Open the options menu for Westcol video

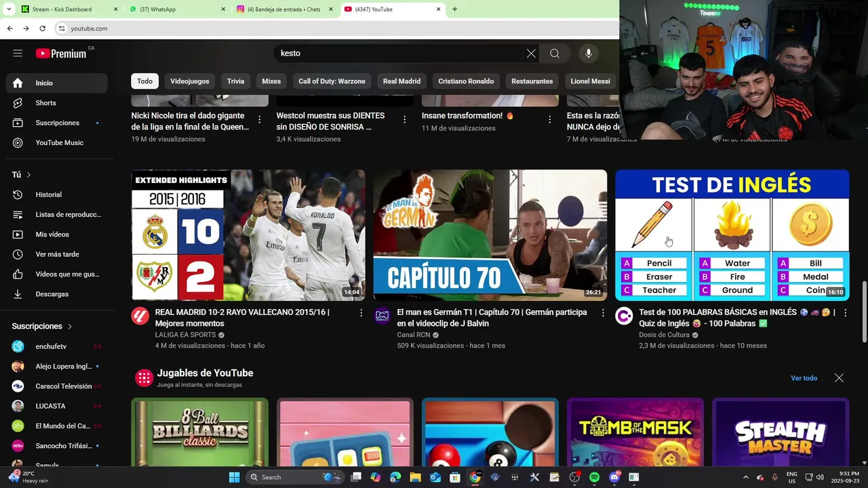tap(404, 119)
